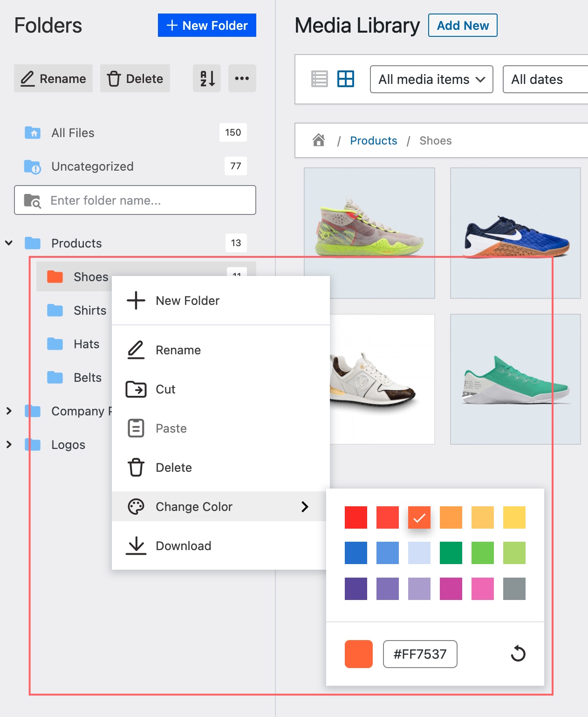Switch to list view icon
The height and width of the screenshot is (717, 588).
click(320, 79)
